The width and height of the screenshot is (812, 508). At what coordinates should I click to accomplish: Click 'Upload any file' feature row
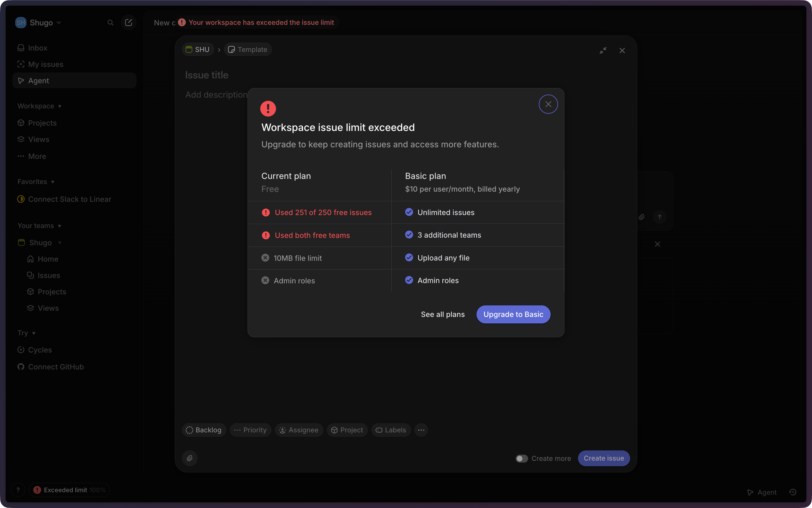click(x=477, y=258)
